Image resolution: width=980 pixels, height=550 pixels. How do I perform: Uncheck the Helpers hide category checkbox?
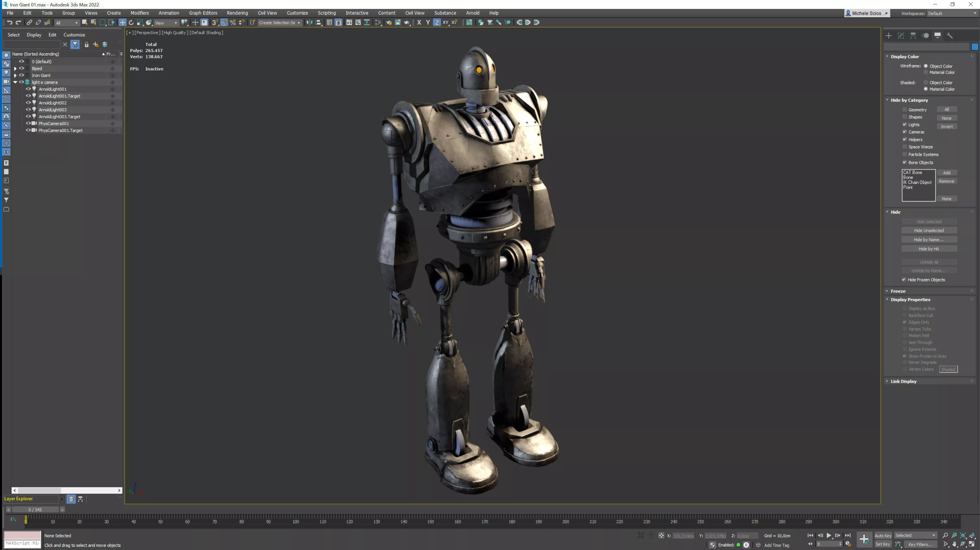(x=905, y=140)
